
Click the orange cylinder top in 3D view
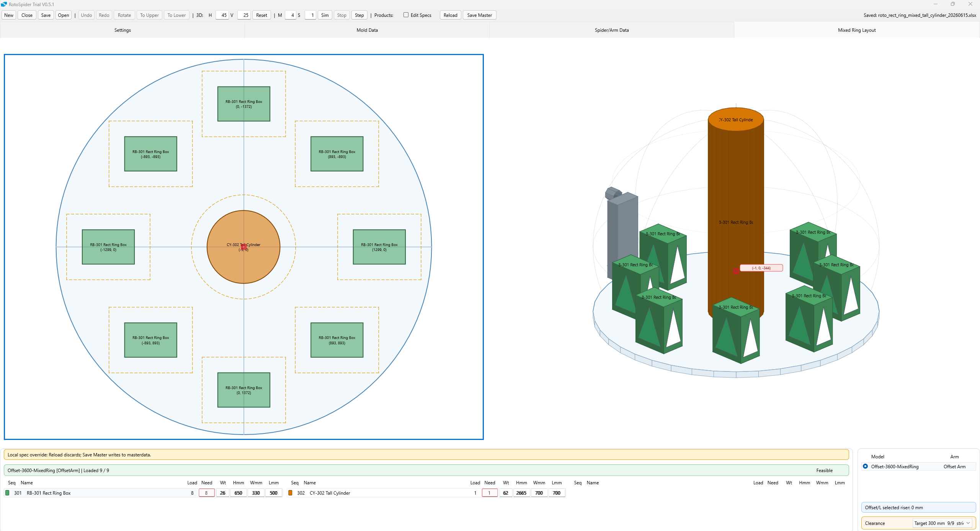point(736,119)
